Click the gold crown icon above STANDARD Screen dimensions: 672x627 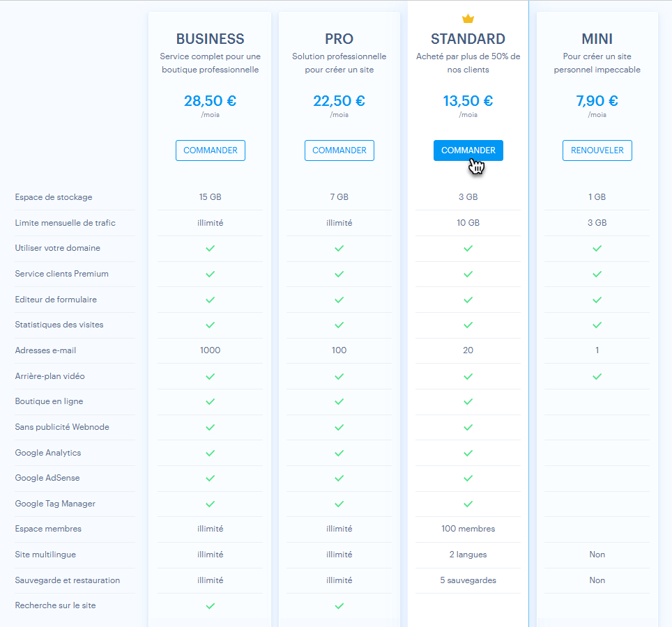(468, 19)
